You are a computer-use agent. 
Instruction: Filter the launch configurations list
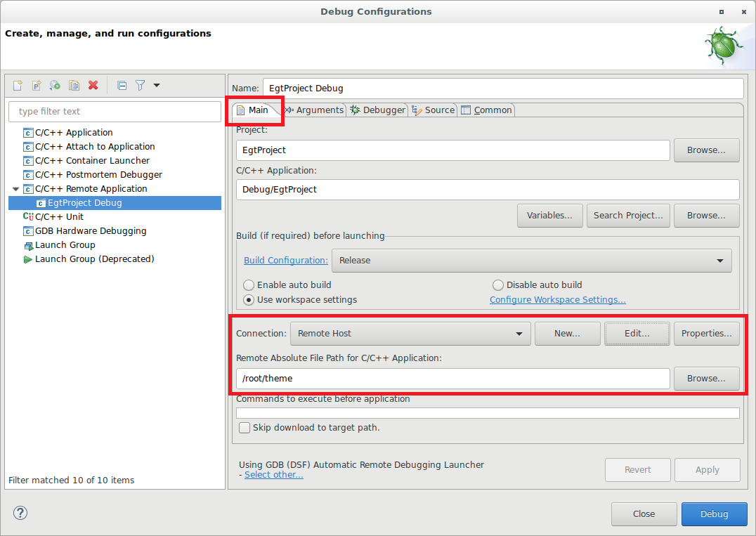[x=140, y=85]
